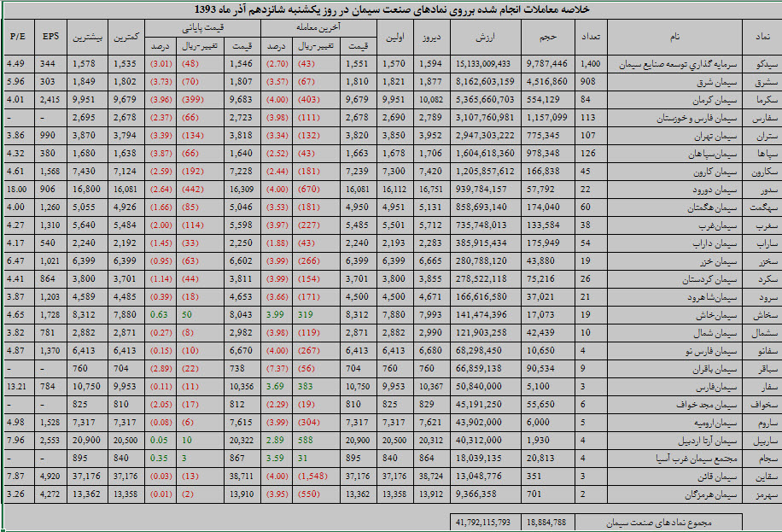The width and height of the screenshot is (782, 532).
Task: Click the name سیمان کردستان
Action: (x=709, y=280)
